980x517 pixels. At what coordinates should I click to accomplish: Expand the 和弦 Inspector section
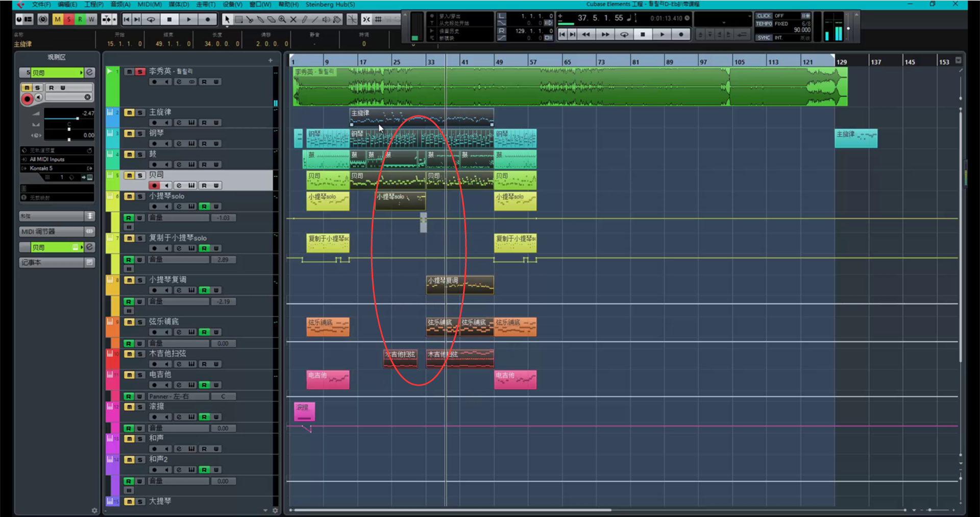click(x=57, y=216)
